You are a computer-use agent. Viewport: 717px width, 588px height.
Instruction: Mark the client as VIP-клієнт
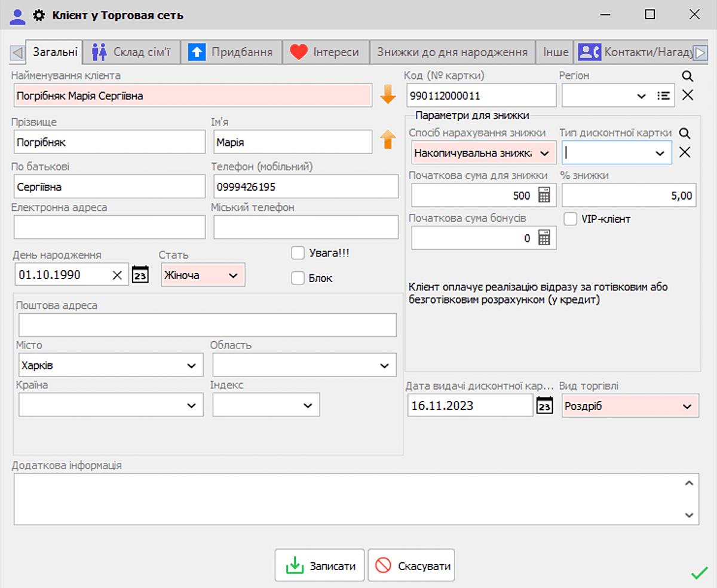[569, 219]
